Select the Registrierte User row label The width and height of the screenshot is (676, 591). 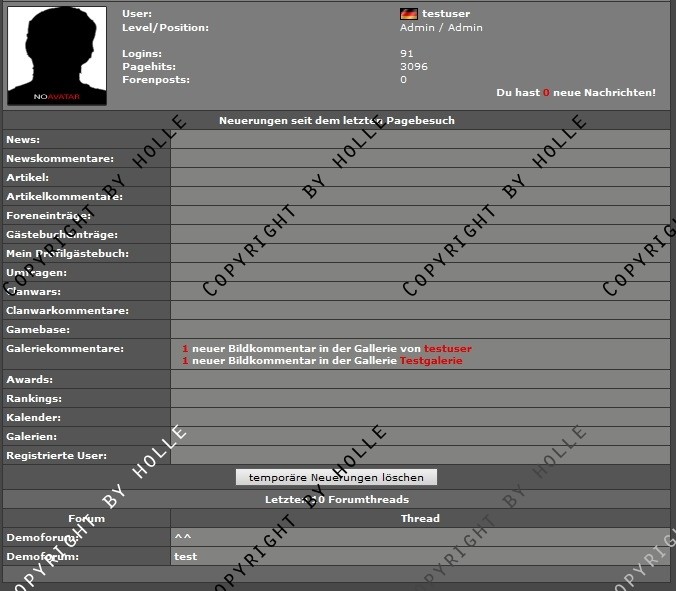click(56, 456)
